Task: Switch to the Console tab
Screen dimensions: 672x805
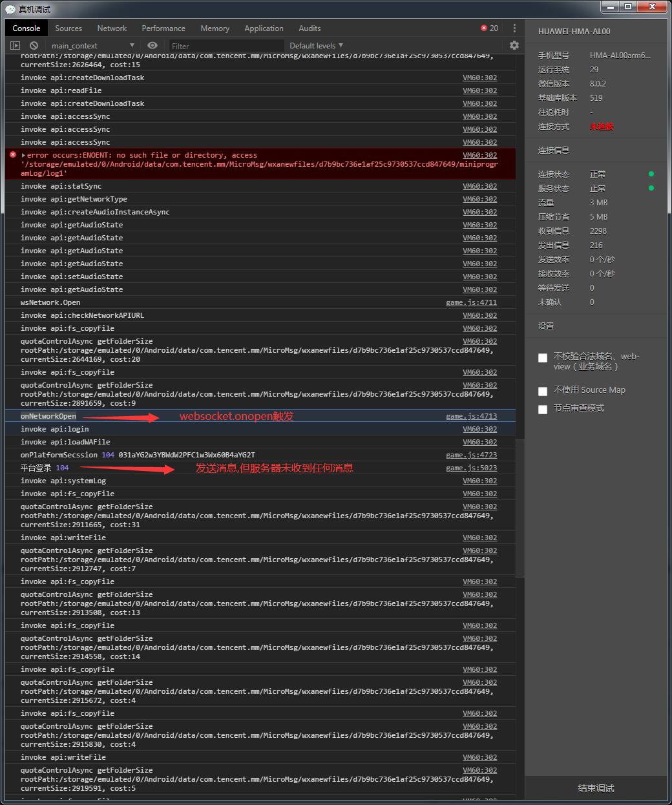Action: pyautogui.click(x=26, y=28)
